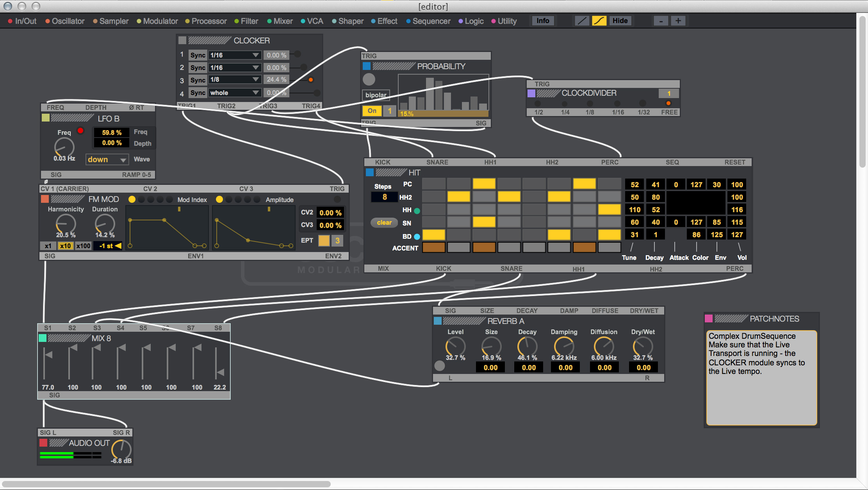Click the LFO B red reset indicator
Screen dimensions: 868x490
coord(80,131)
